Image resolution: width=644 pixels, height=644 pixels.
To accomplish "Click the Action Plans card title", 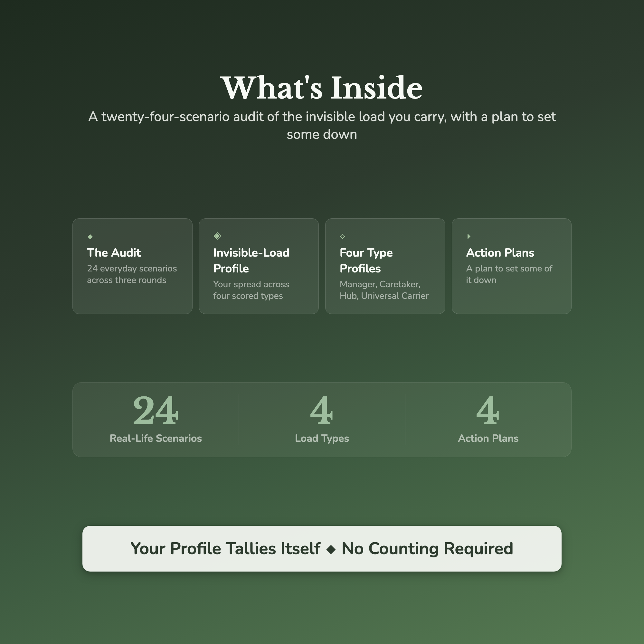I will click(500, 253).
